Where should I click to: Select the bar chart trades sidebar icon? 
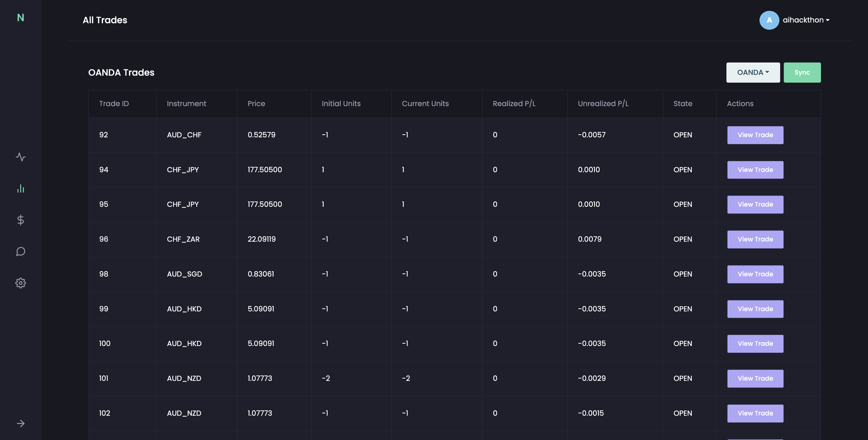point(21,189)
